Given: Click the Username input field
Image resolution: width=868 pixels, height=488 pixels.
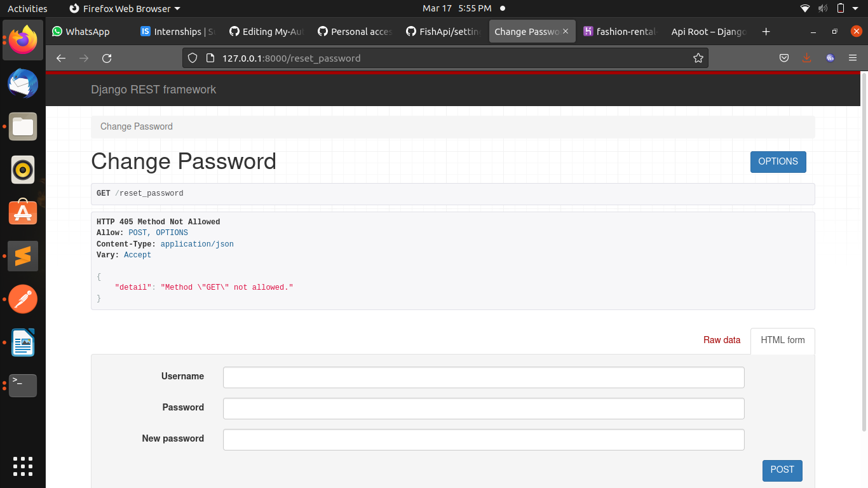Looking at the screenshot, I should pos(483,377).
